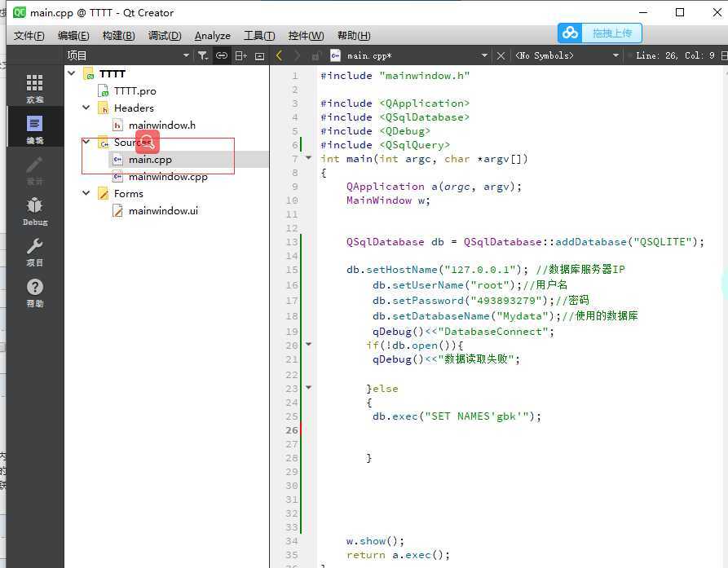Viewport: 728px width, 568px height.
Task: Collapse the Sources folder
Action: tap(86, 142)
